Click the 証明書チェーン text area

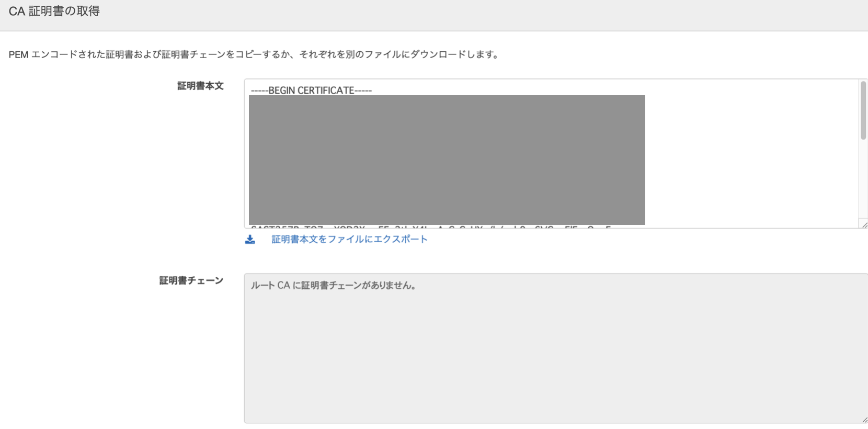[x=556, y=348]
